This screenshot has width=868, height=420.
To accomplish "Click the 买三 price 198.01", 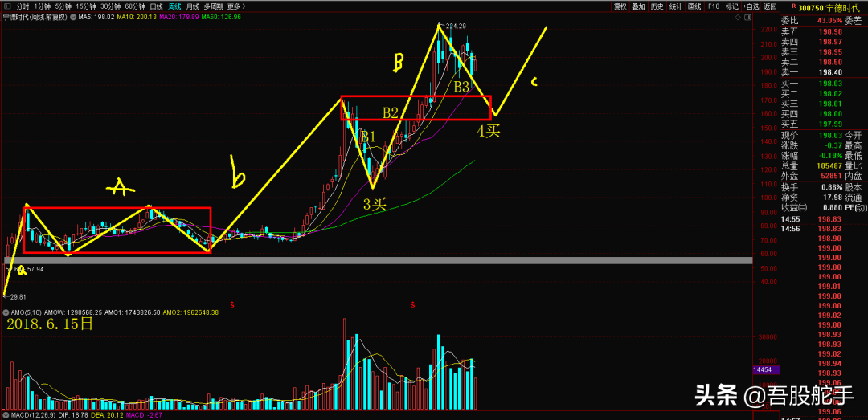I will 829,104.
